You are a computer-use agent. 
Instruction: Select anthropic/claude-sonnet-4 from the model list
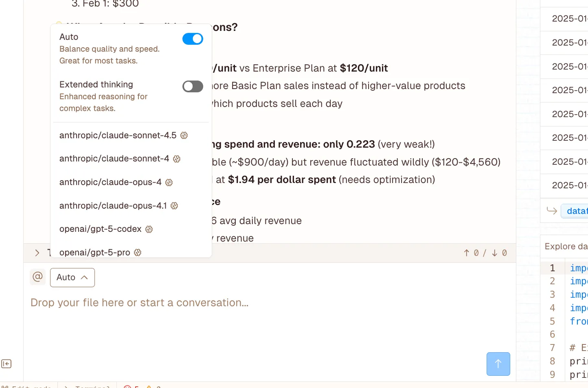(114, 159)
